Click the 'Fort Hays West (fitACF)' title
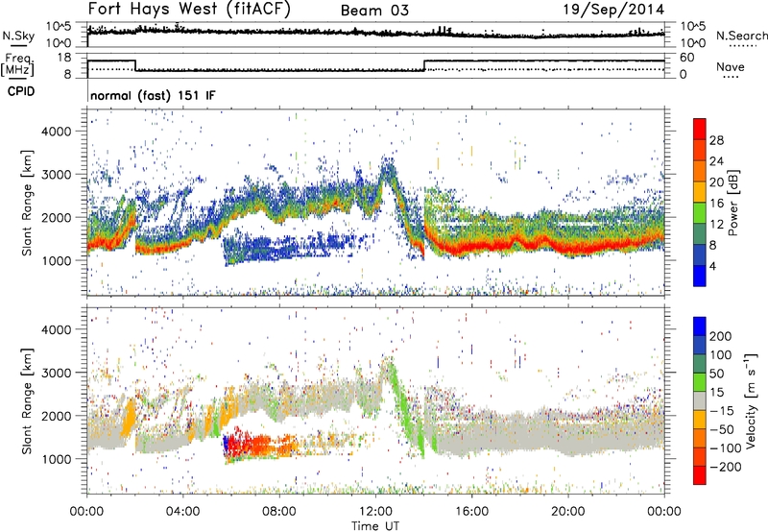This screenshot has height=532, width=768. coord(189,10)
